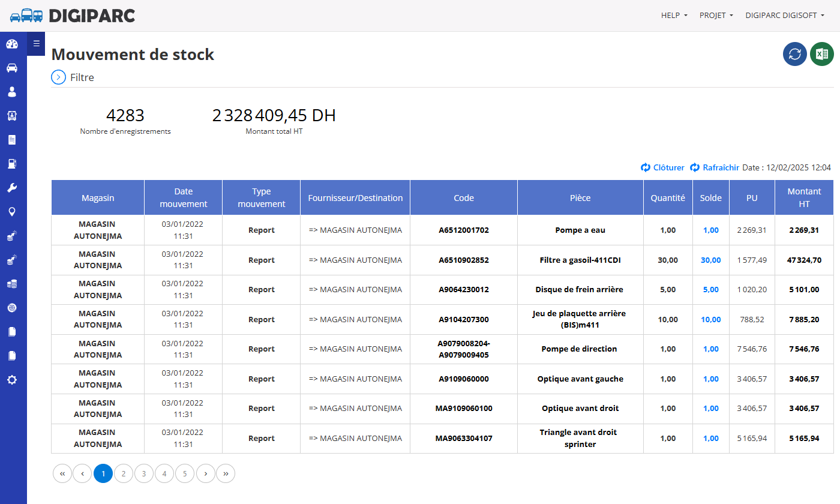Screen dimensions: 840x504
Task: Click the Rafraîchir link
Action: pos(715,167)
